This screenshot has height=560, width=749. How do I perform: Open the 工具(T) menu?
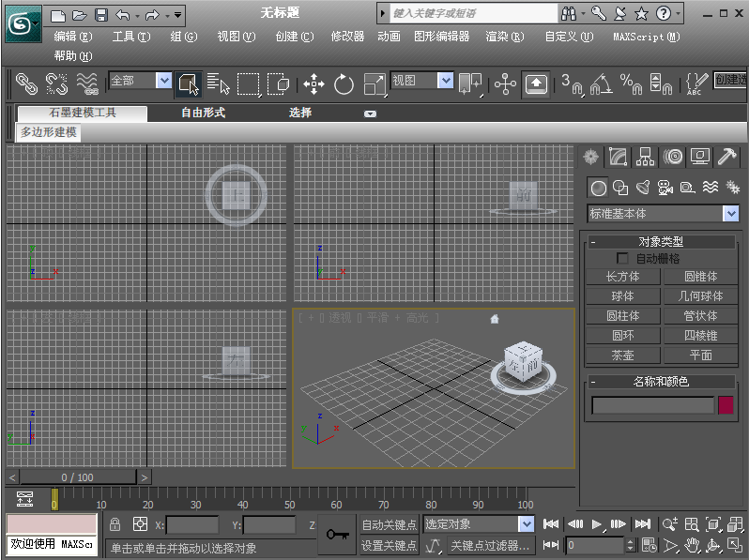tap(130, 37)
